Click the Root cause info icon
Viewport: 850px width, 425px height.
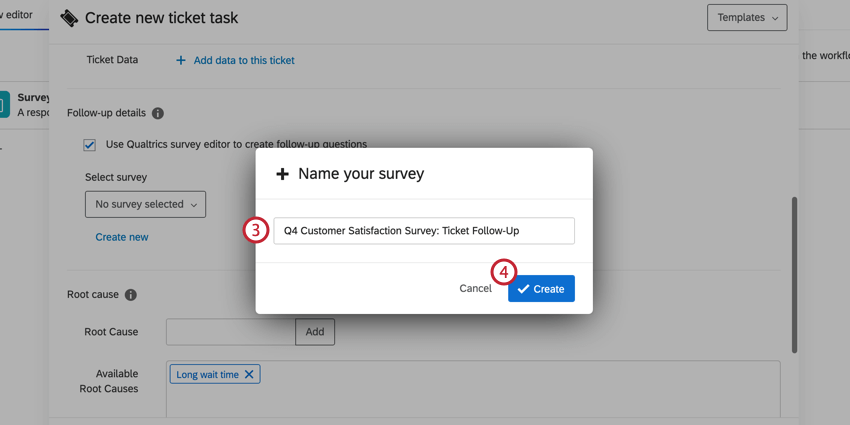131,295
